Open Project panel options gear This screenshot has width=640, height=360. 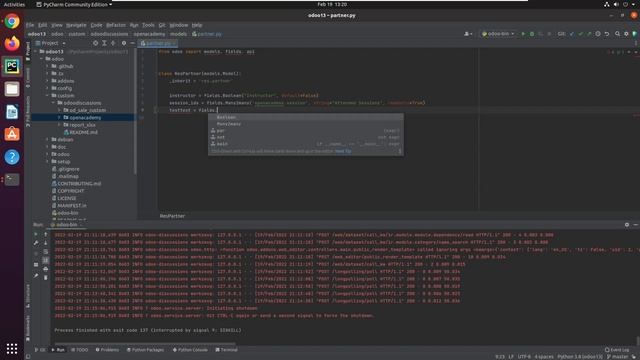pos(124,43)
